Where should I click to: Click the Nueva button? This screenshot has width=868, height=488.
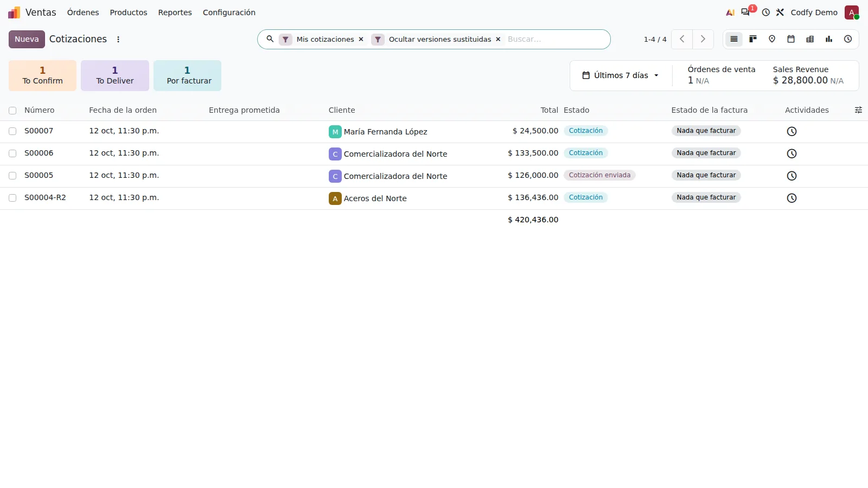click(27, 39)
